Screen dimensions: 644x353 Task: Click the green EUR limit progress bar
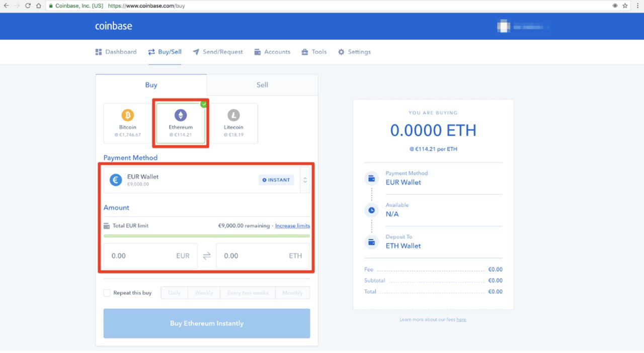(x=207, y=236)
